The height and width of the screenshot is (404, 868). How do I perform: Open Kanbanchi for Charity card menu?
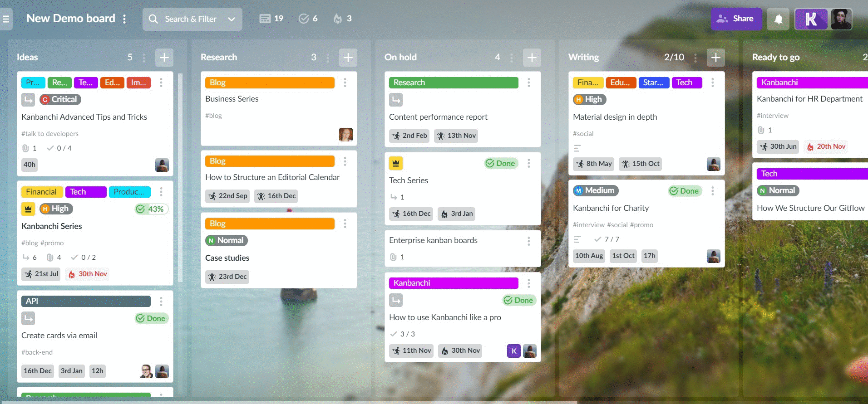(x=713, y=191)
